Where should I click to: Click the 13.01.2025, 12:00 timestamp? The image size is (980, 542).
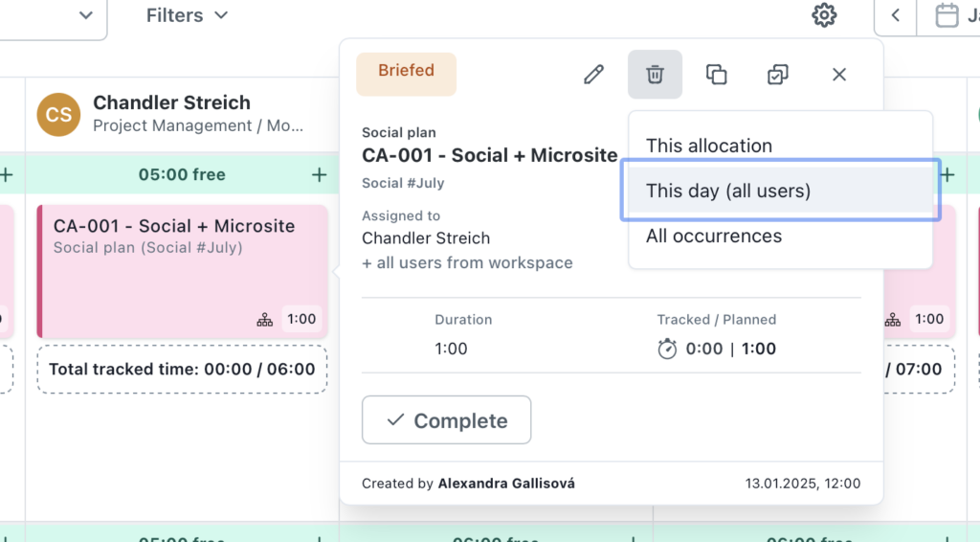803,484
